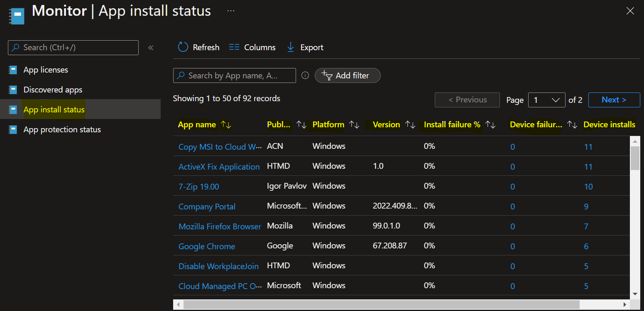Open the 7-Zip 19.00 app link
644x311 pixels.
pos(199,187)
